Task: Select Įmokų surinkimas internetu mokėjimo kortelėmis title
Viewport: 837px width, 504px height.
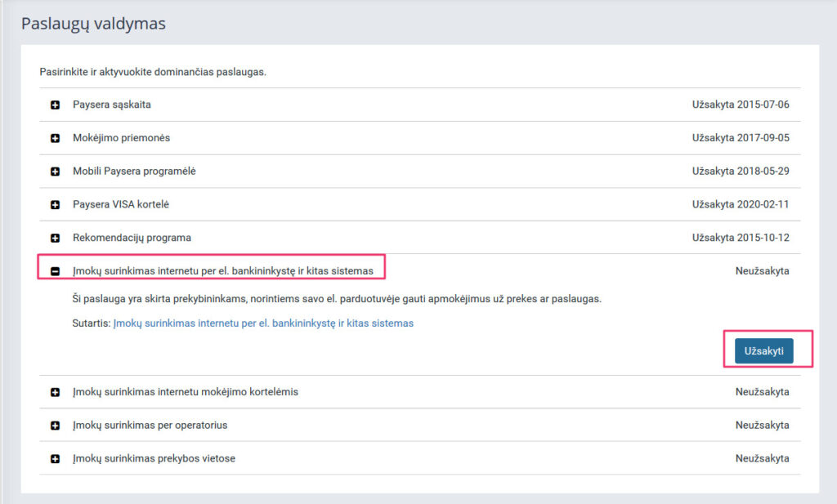Action: (186, 392)
